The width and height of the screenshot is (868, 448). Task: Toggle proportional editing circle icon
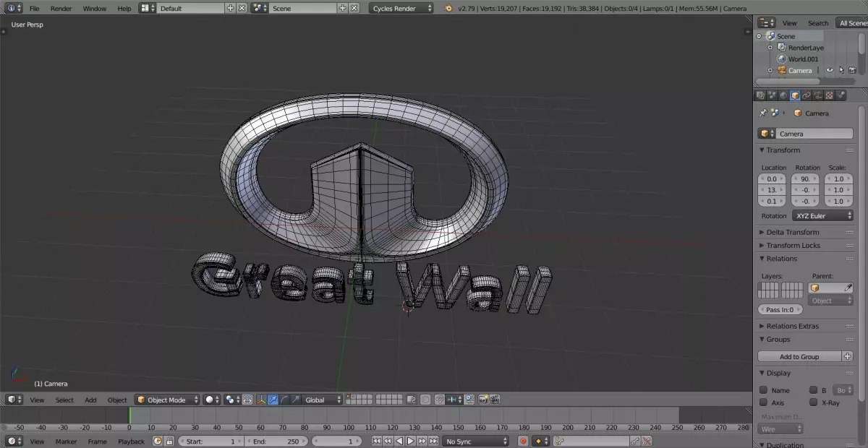[x=425, y=400]
